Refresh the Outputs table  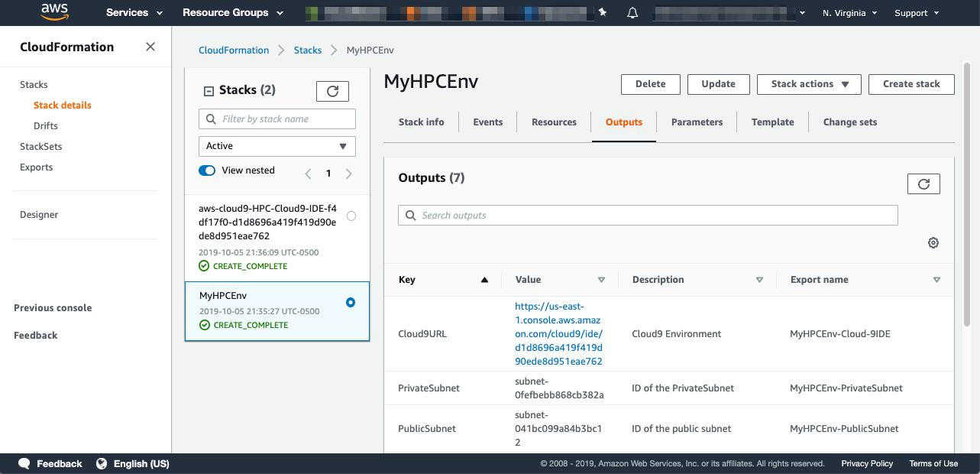923,183
